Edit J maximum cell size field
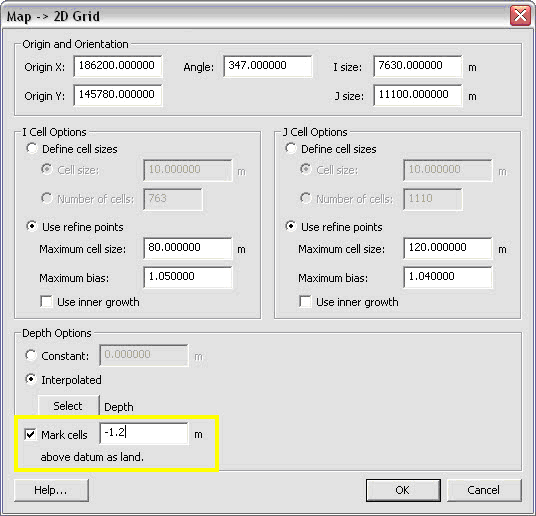536x516 pixels. pos(447,248)
